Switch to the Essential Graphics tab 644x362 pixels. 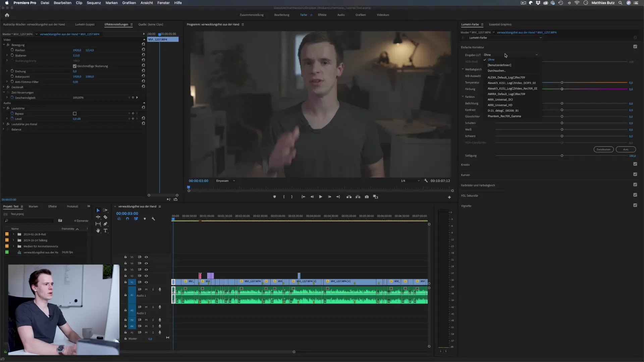(500, 24)
